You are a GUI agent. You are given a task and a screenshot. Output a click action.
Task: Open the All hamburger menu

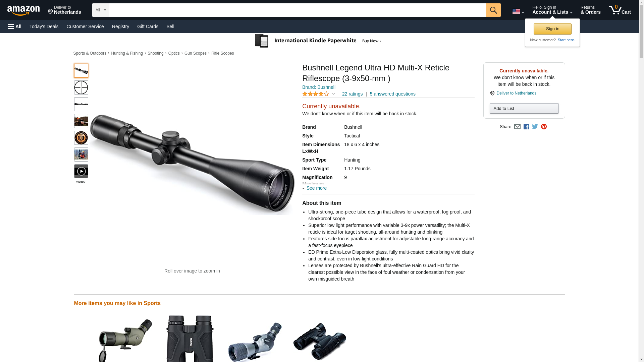click(15, 26)
